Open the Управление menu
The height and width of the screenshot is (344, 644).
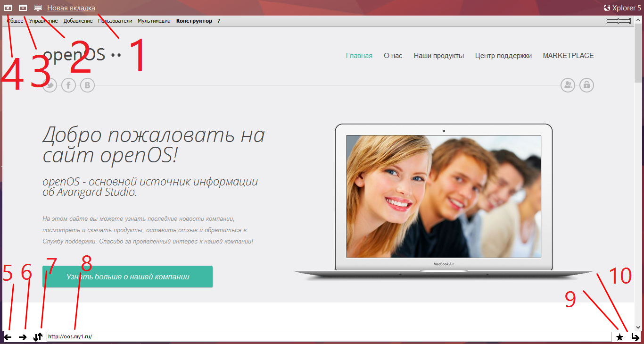[43, 21]
